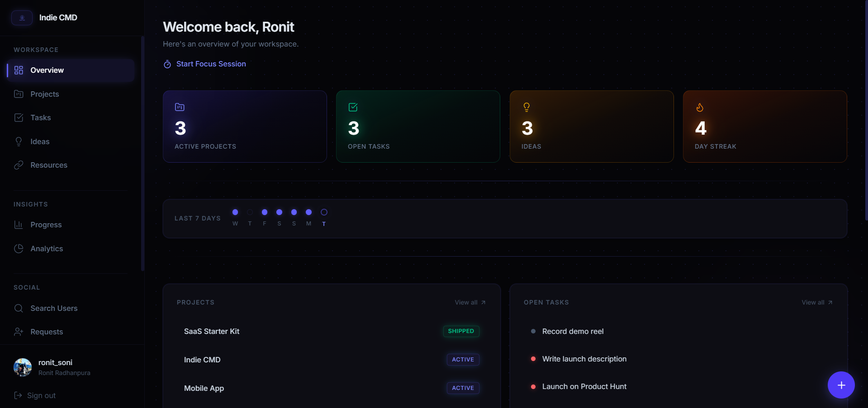The width and height of the screenshot is (868, 408).
Task: Open the Overview page
Action: pyautogui.click(x=71, y=70)
